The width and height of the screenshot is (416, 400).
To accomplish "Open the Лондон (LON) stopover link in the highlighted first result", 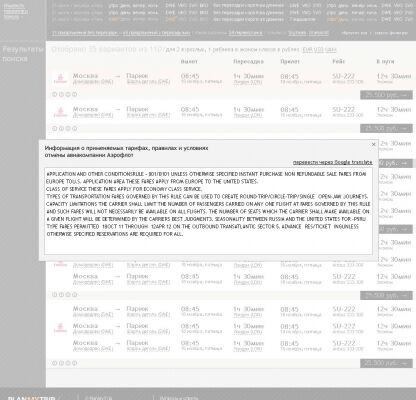I will pos(248,82).
